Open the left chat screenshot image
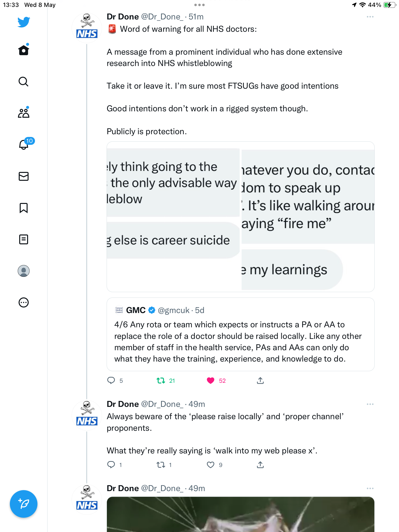This screenshot has width=399, height=532. click(x=173, y=217)
